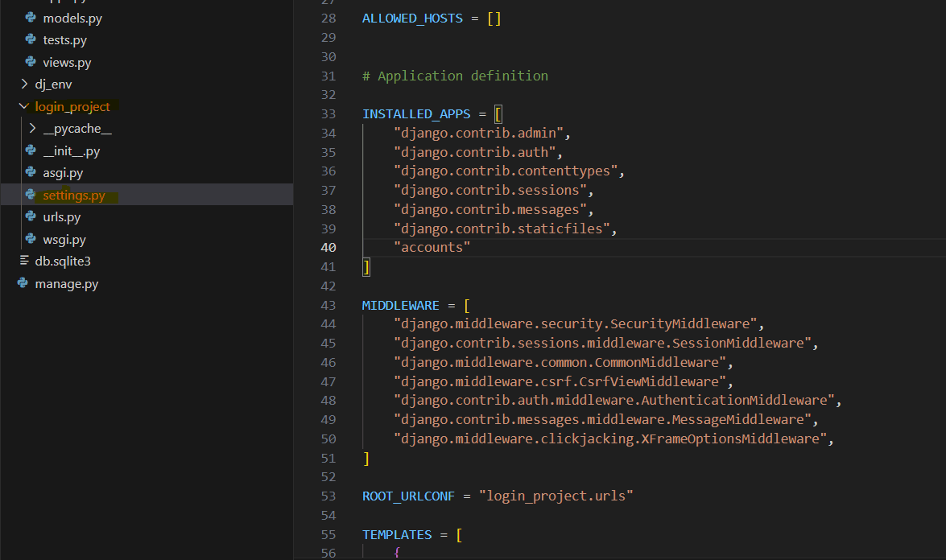Image resolution: width=946 pixels, height=560 pixels.
Task: Click the Python icon next to views.py
Action: pyautogui.click(x=31, y=62)
